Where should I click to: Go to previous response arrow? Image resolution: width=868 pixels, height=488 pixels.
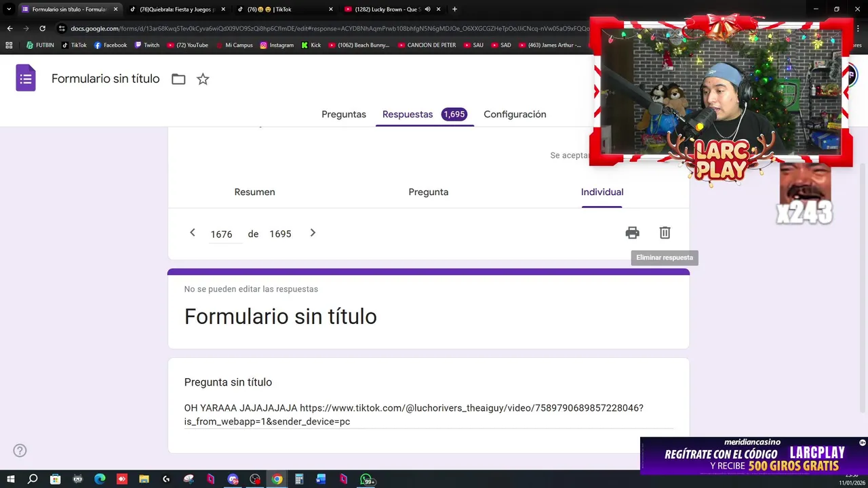(193, 233)
